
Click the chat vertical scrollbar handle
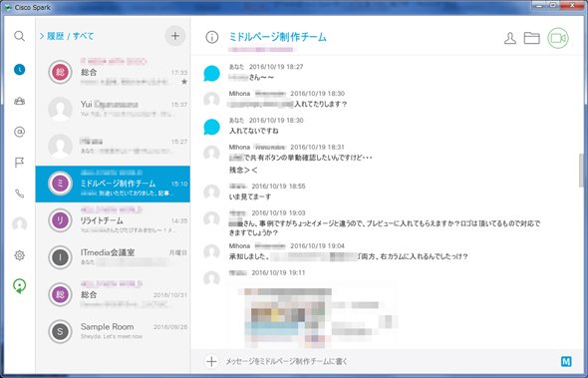[581, 171]
